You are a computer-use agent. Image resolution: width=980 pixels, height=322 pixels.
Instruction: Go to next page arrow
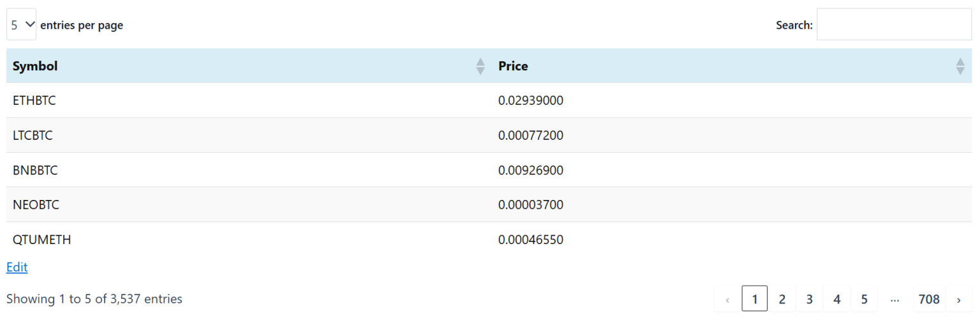[x=958, y=299]
